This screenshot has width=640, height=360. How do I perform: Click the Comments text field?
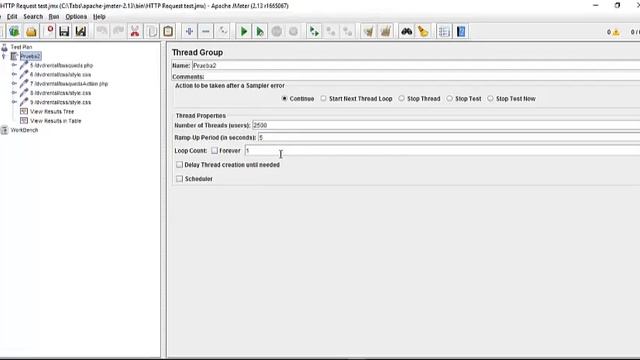click(x=422, y=77)
